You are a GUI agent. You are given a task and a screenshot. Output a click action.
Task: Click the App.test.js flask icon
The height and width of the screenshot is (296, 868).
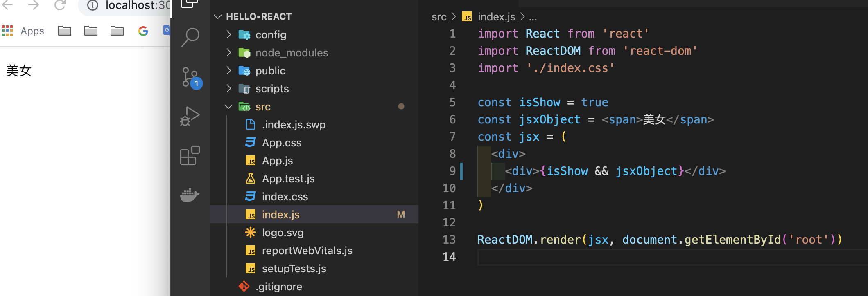(x=250, y=179)
